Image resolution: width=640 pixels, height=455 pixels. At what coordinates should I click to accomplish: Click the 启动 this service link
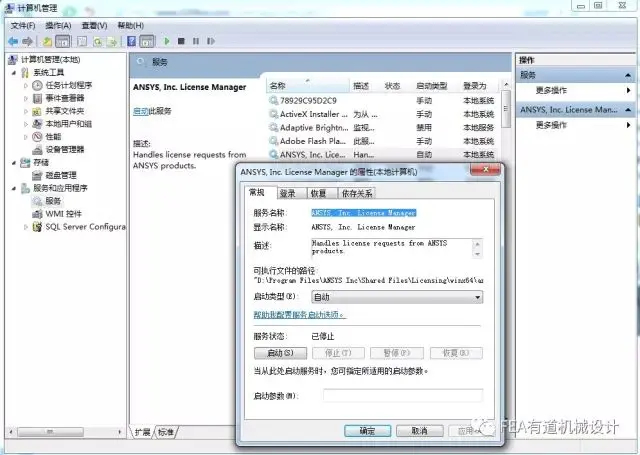(141, 111)
